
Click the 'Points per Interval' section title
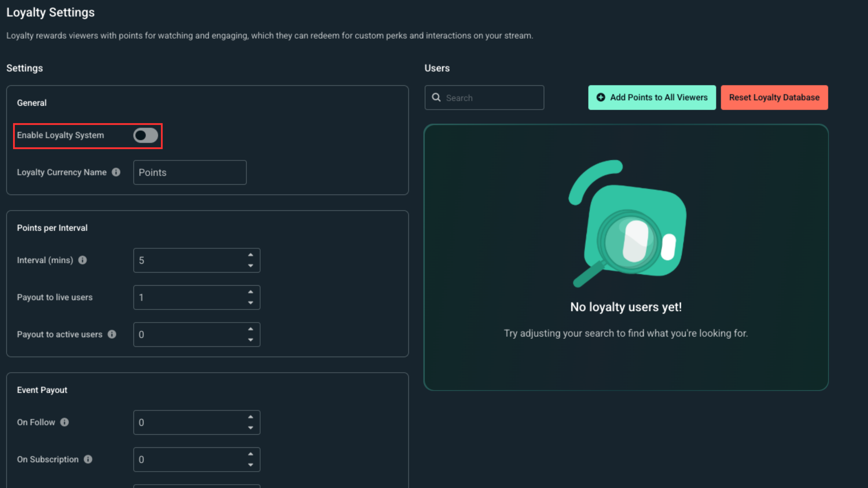(x=52, y=228)
